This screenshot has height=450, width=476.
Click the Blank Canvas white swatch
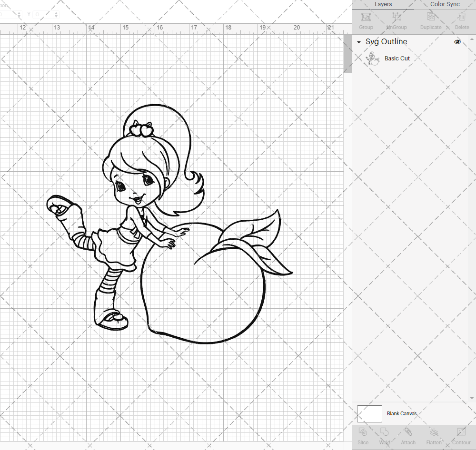click(369, 413)
